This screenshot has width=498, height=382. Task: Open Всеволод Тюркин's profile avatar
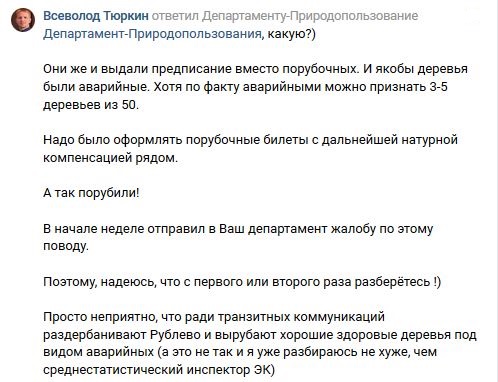[x=23, y=20]
